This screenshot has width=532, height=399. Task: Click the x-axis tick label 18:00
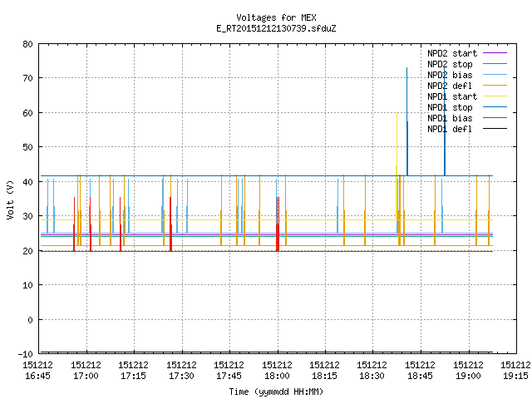pyautogui.click(x=277, y=376)
